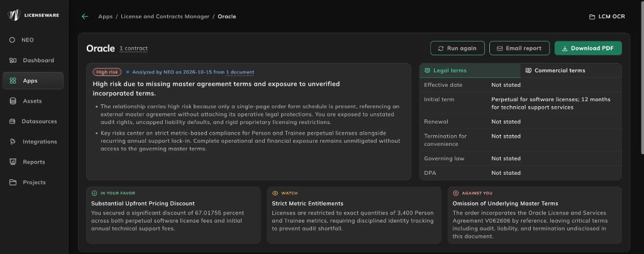Select the Effective date row

click(x=520, y=85)
